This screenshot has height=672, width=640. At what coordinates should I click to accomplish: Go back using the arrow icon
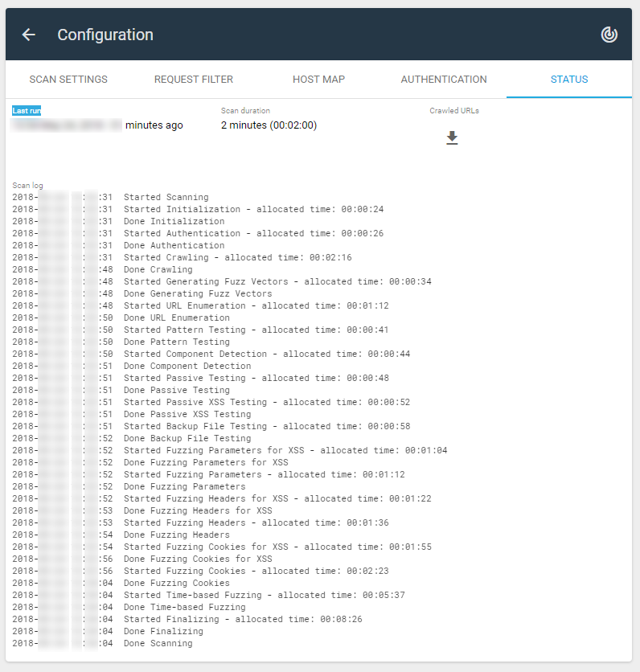pos(29,35)
